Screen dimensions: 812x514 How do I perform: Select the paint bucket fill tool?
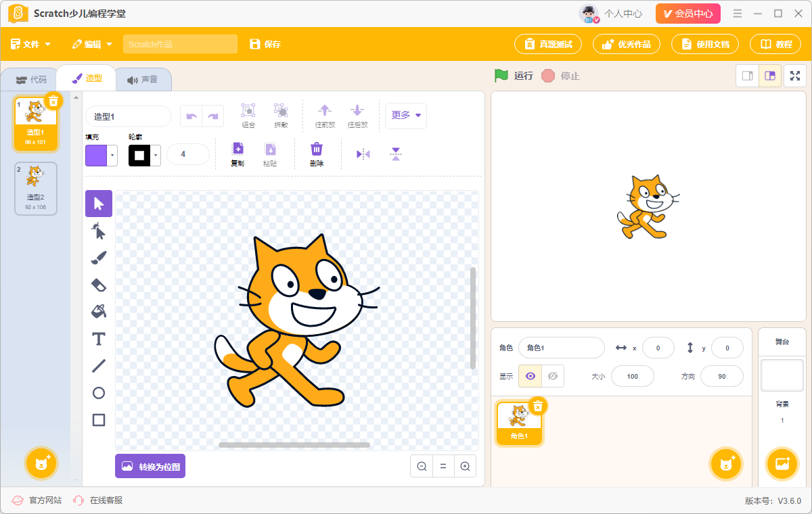[x=99, y=312]
